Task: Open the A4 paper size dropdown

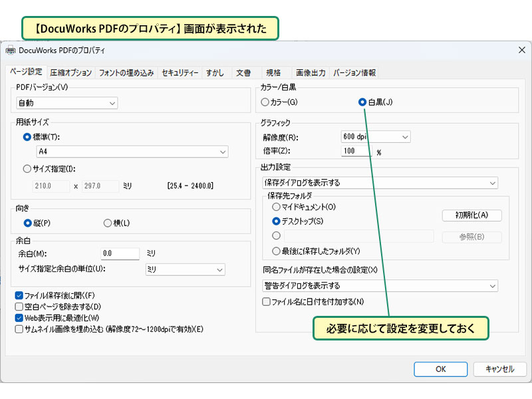Action: [x=132, y=152]
